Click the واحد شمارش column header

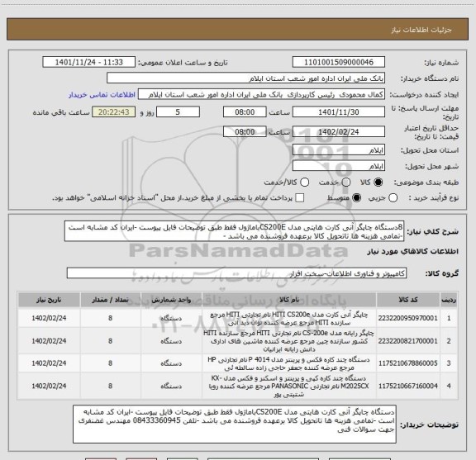click(171, 300)
